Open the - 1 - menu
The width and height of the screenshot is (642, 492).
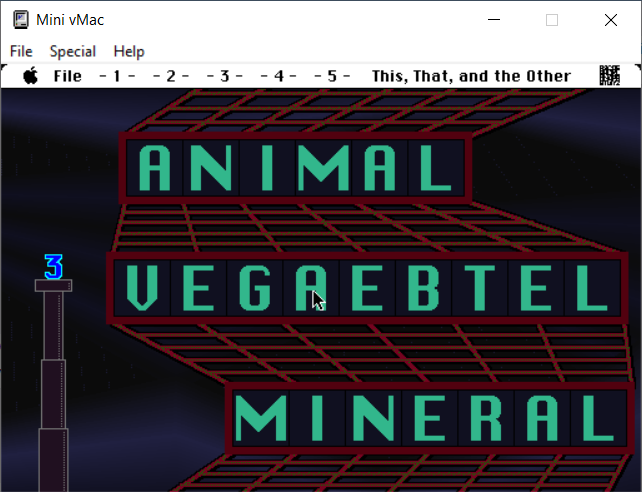tap(117, 76)
